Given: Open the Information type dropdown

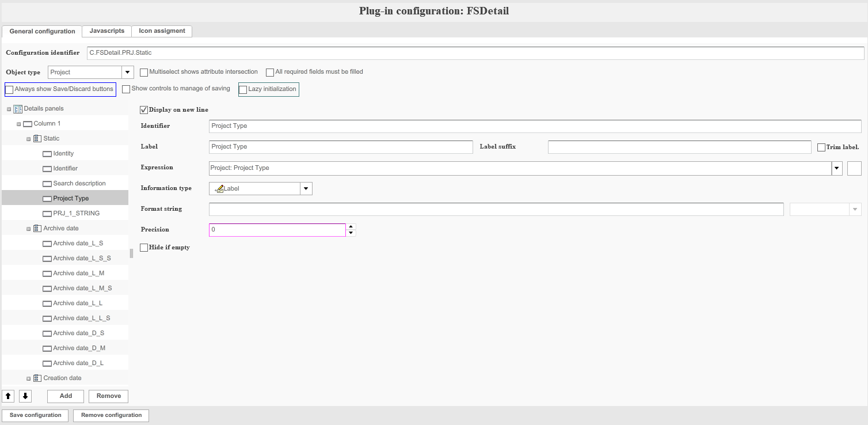Looking at the screenshot, I should [306, 188].
